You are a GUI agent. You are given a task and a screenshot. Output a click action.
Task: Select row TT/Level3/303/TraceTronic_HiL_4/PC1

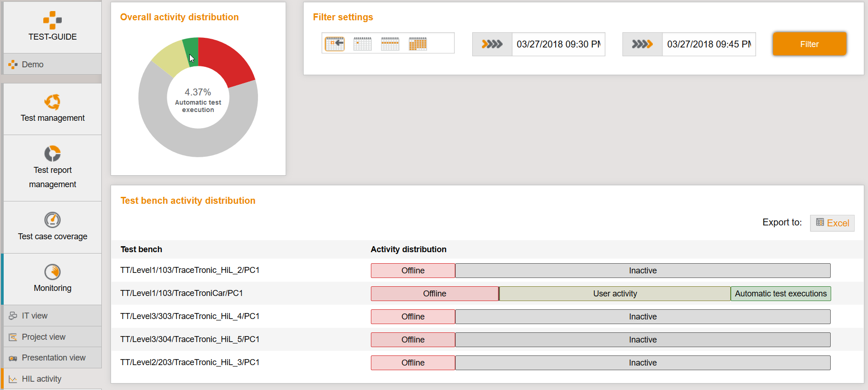click(487, 316)
